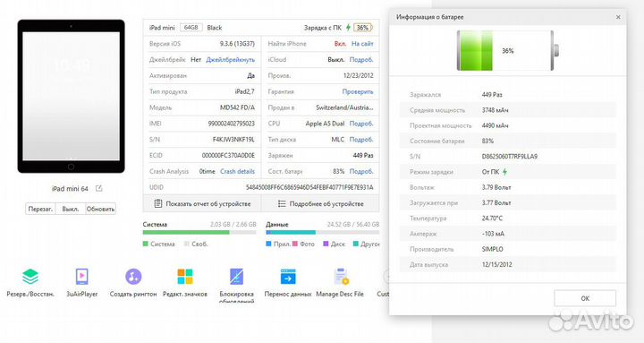
Task: Select the production date 12/23/2012
Action: coord(358,75)
